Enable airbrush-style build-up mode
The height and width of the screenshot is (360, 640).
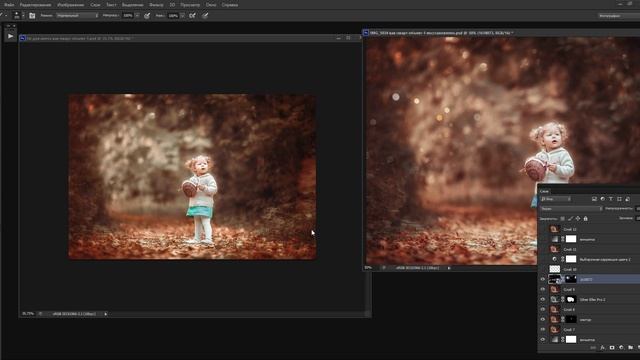pyautogui.click(x=192, y=16)
